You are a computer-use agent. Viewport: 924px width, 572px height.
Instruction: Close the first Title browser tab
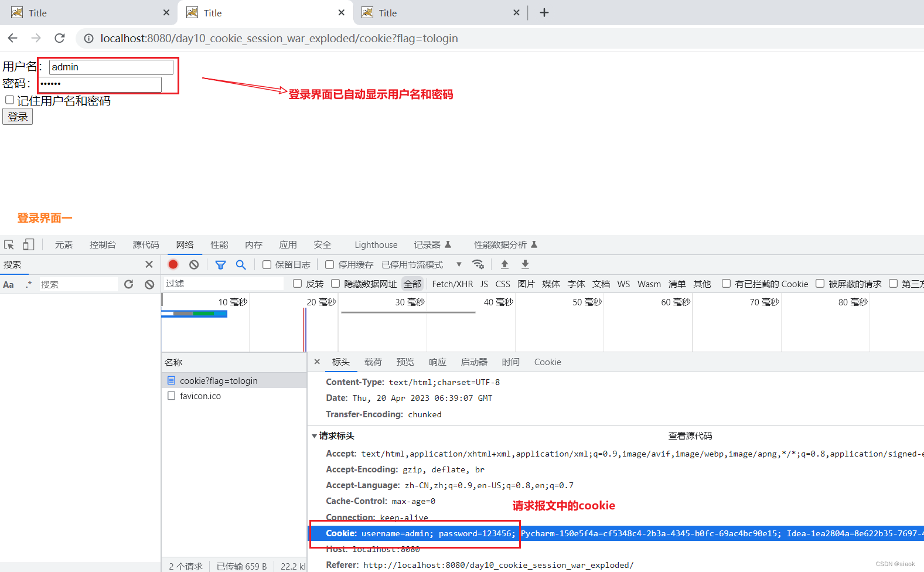(166, 12)
